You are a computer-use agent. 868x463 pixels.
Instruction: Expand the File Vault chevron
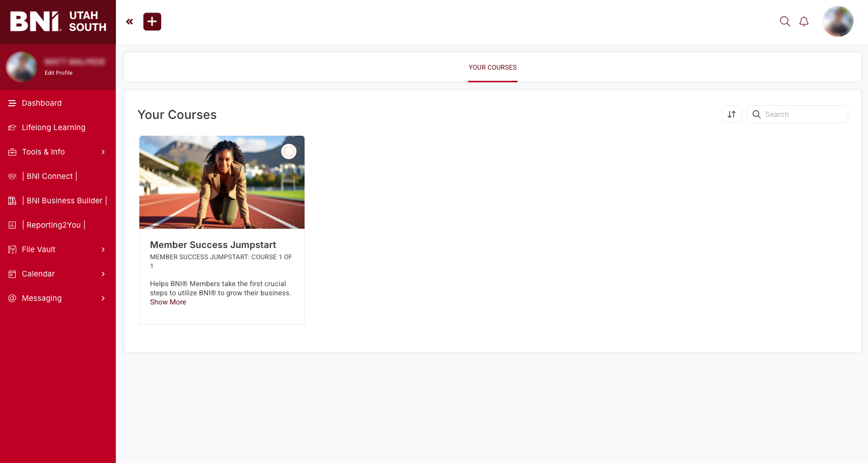click(103, 250)
